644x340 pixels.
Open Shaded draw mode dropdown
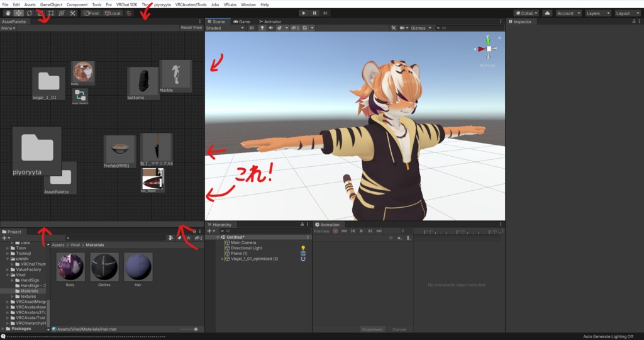pyautogui.click(x=225, y=28)
